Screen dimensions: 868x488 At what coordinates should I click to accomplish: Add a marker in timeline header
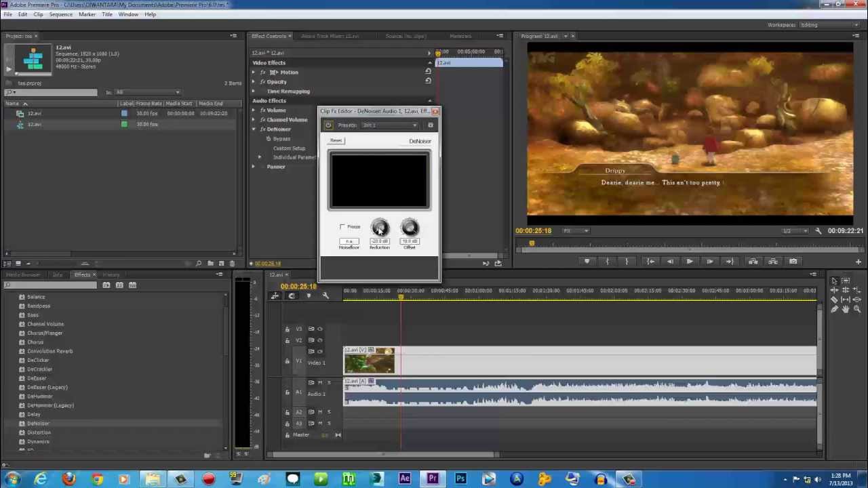[x=309, y=296]
